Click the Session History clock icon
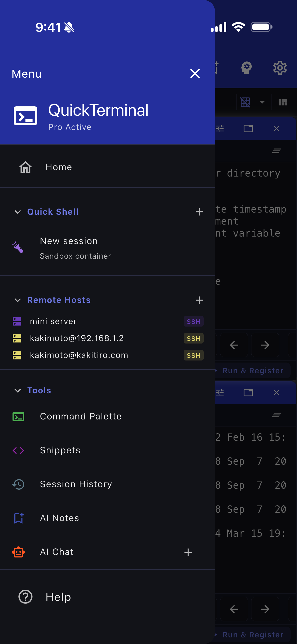The height and width of the screenshot is (644, 297). tap(18, 484)
